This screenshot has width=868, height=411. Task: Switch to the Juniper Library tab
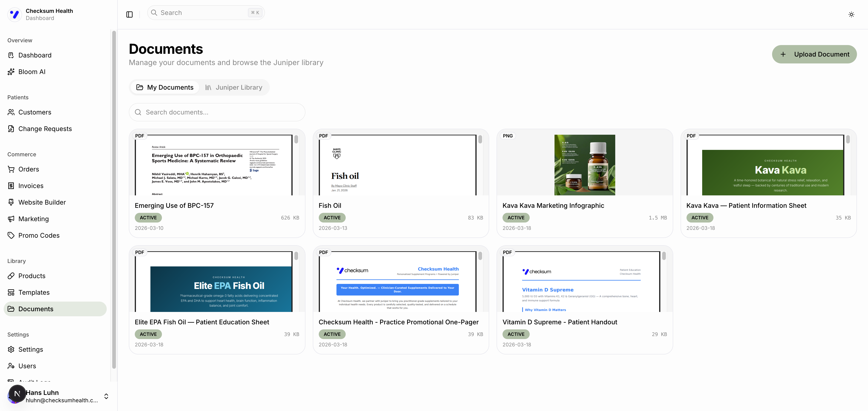(x=234, y=88)
